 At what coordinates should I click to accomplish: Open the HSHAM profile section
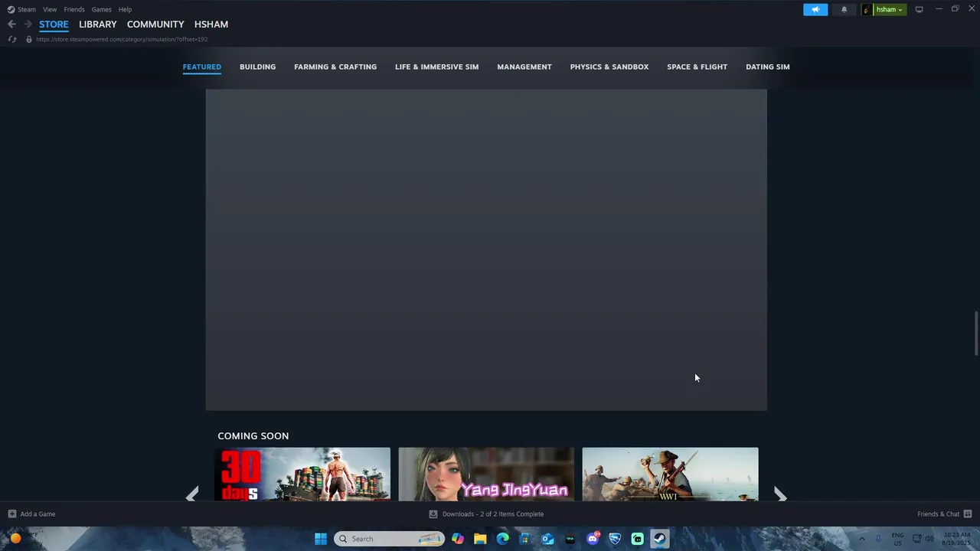click(211, 24)
